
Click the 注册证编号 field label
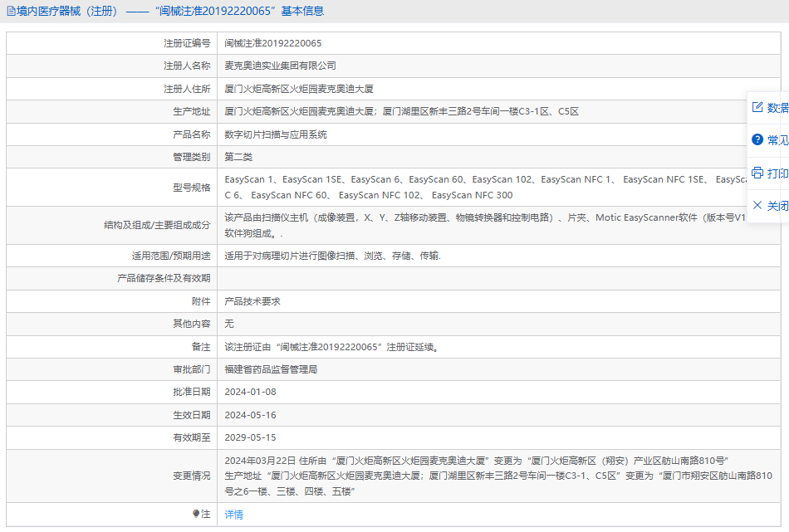point(187,43)
